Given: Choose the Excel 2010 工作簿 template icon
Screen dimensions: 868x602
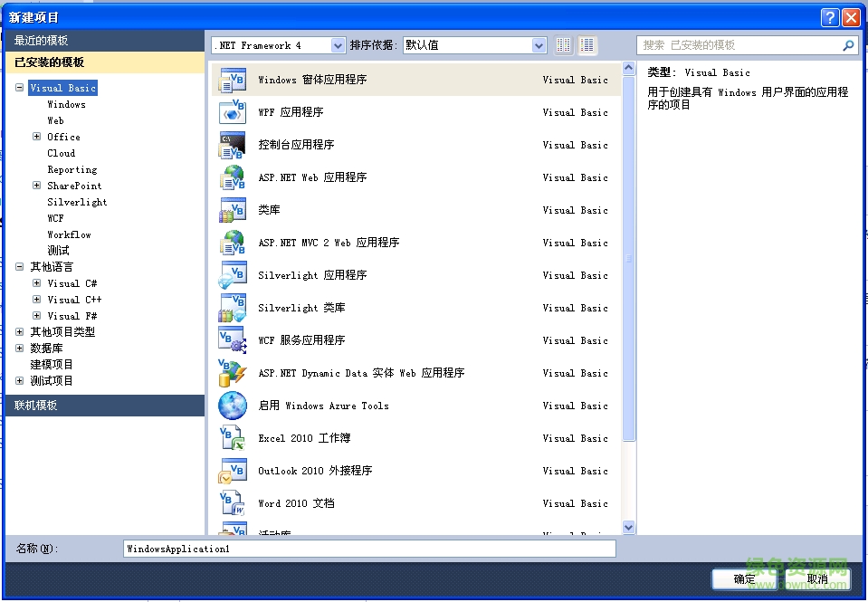Looking at the screenshot, I should [x=233, y=438].
